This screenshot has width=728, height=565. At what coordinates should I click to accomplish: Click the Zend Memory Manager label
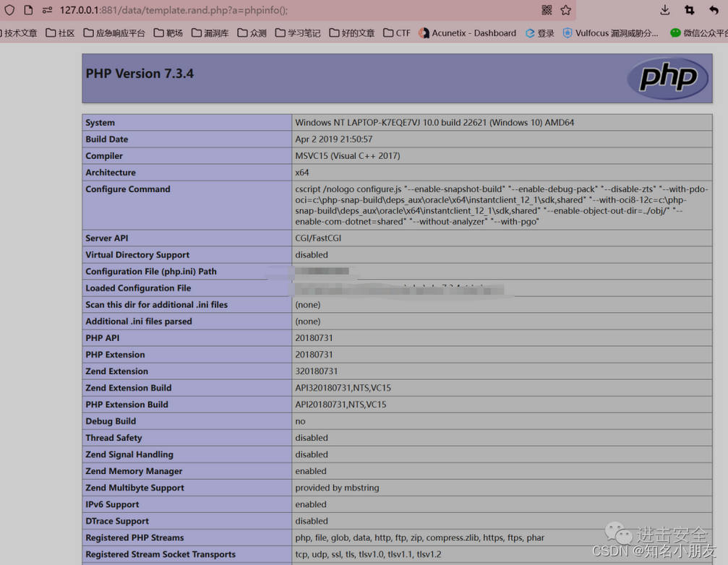pos(134,471)
